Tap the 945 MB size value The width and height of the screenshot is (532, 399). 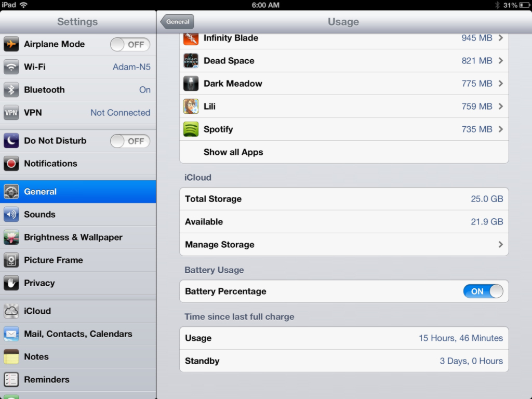477,37
